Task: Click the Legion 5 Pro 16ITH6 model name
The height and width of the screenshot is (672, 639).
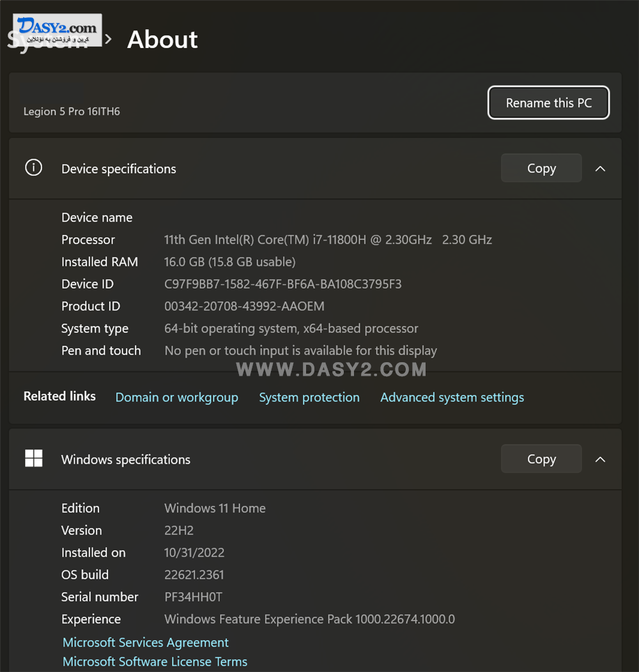Action: tap(72, 111)
